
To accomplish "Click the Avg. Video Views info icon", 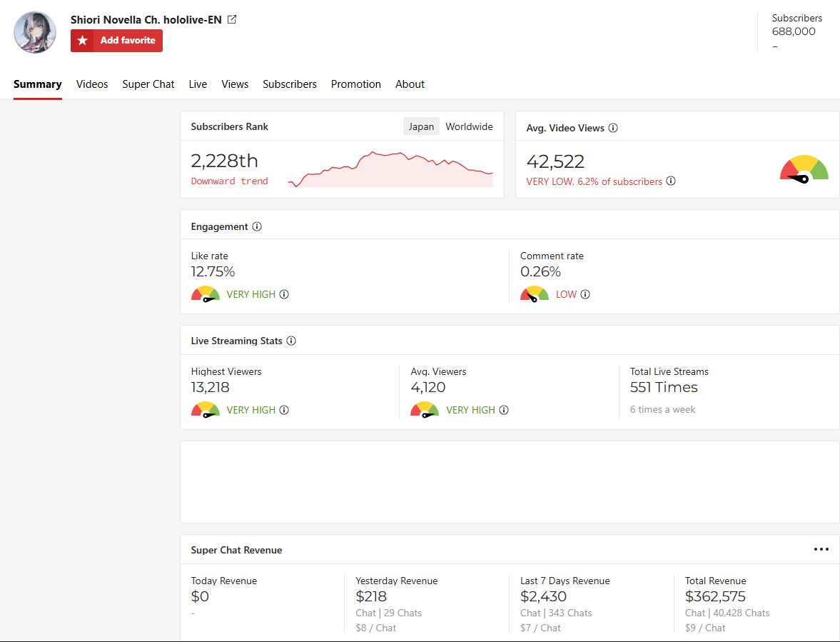I will click(613, 128).
